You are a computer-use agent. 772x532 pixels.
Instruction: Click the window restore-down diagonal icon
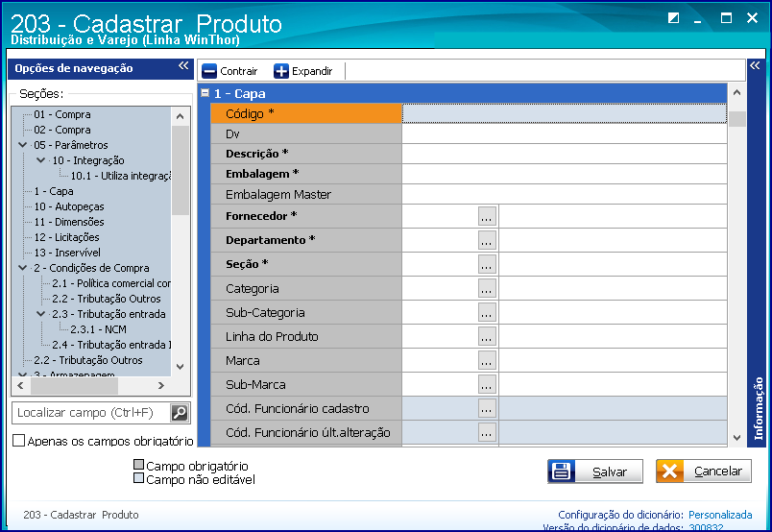(673, 18)
